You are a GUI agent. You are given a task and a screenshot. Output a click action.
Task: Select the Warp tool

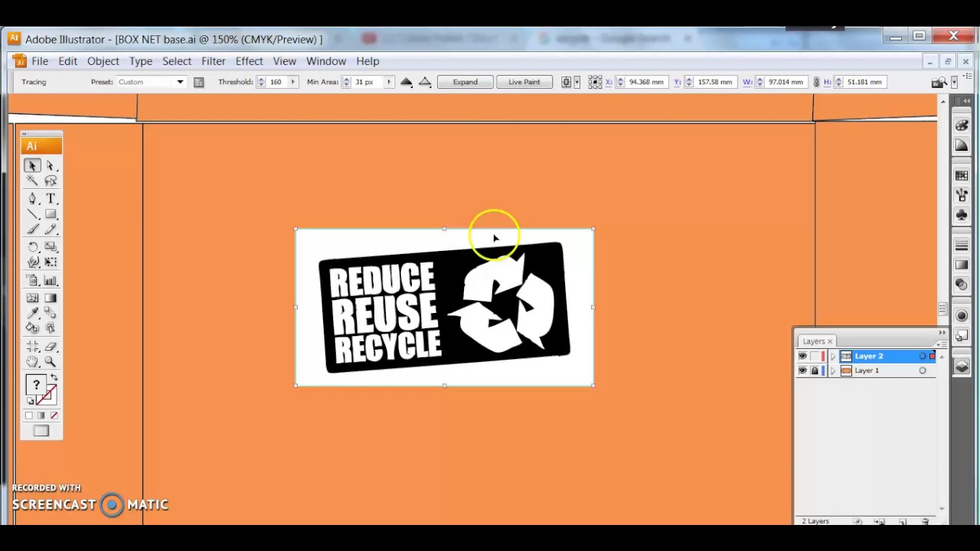click(32, 262)
